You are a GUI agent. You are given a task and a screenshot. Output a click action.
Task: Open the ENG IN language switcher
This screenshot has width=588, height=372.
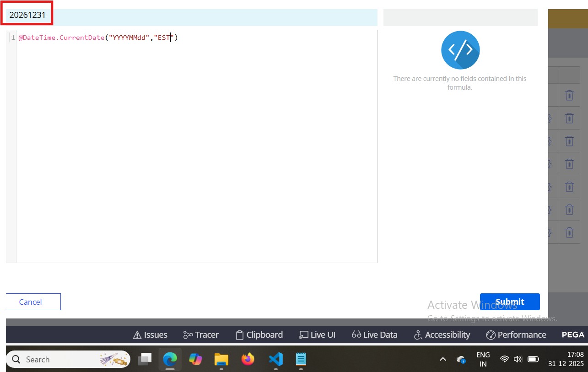coord(483,359)
